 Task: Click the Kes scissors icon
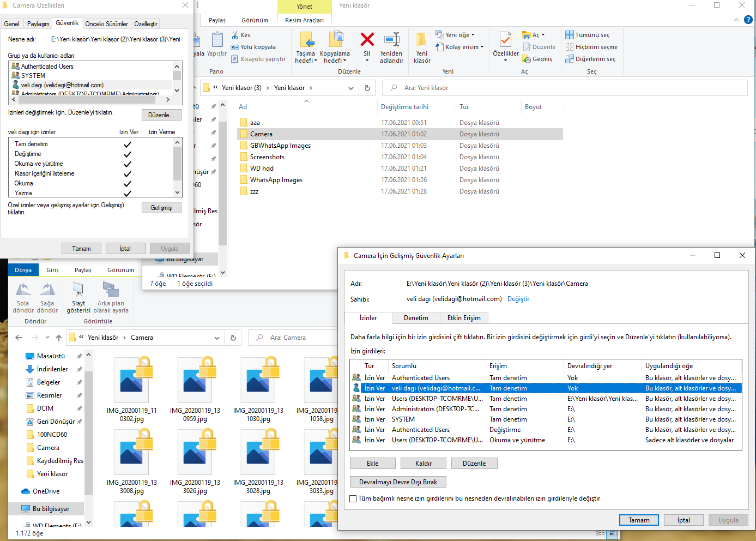point(235,35)
